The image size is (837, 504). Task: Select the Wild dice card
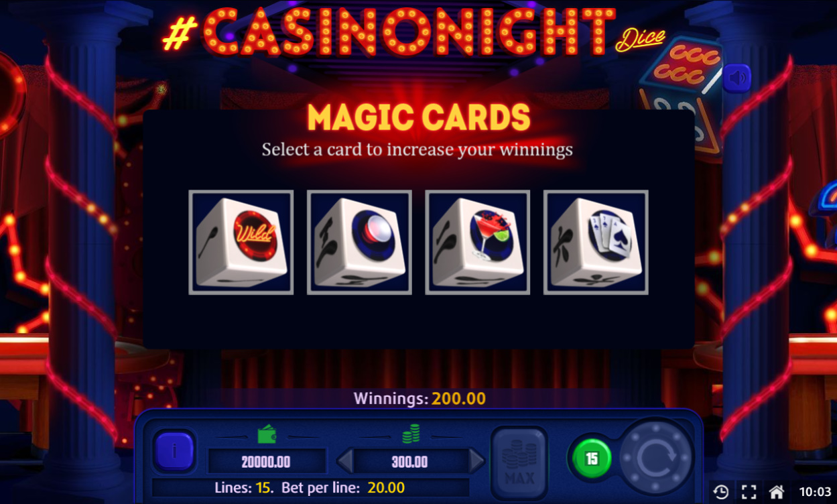[x=241, y=242]
